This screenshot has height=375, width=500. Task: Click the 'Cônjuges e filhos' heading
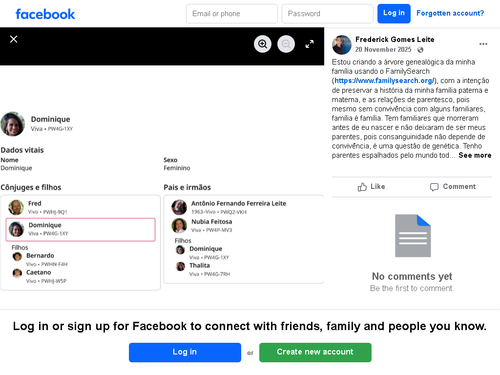coord(31,187)
